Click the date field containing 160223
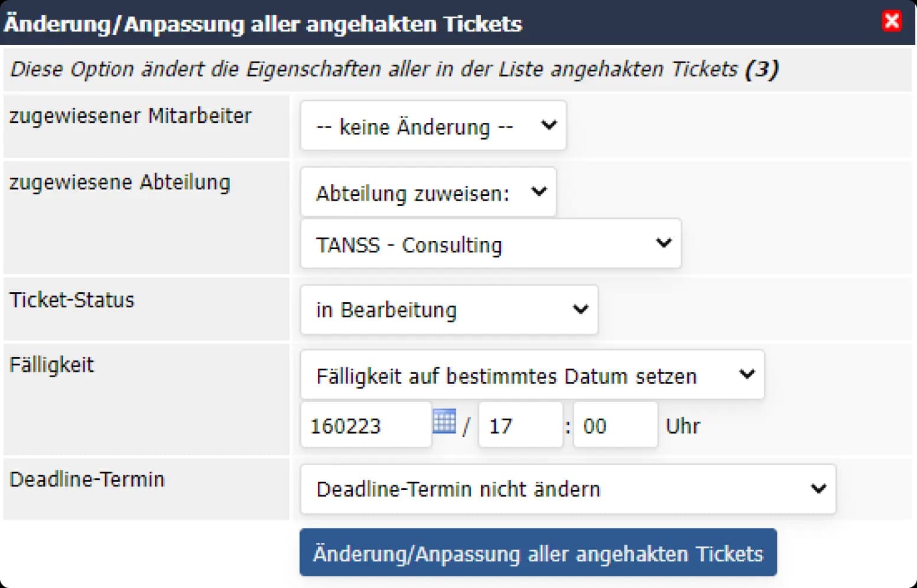Image resolution: width=917 pixels, height=588 pixels. (365, 425)
